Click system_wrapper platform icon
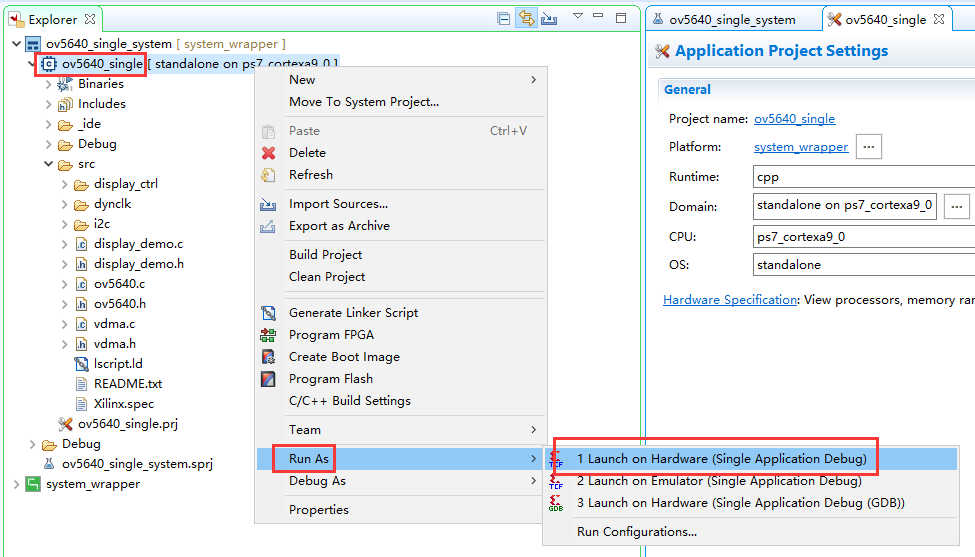 (x=32, y=484)
